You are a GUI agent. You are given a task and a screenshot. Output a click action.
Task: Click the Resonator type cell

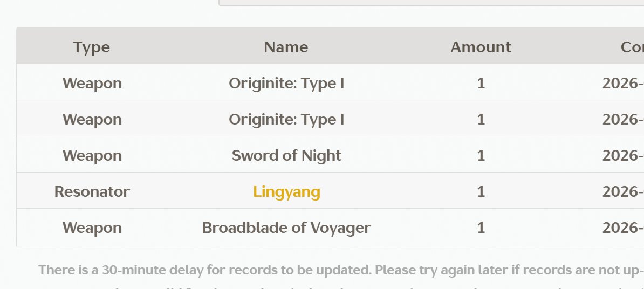[x=92, y=191]
